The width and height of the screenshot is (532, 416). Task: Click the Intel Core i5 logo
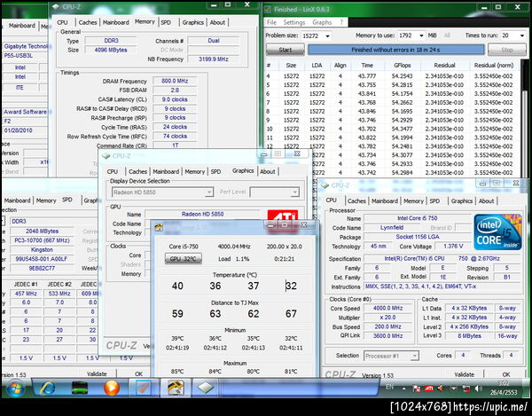[x=497, y=232]
